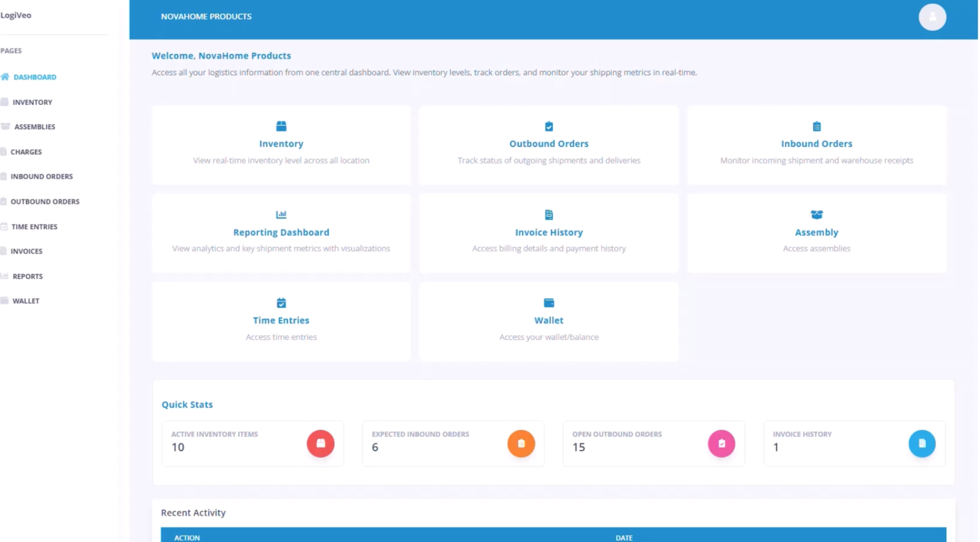
Task: Open Reports page from sidebar
Action: pos(28,276)
